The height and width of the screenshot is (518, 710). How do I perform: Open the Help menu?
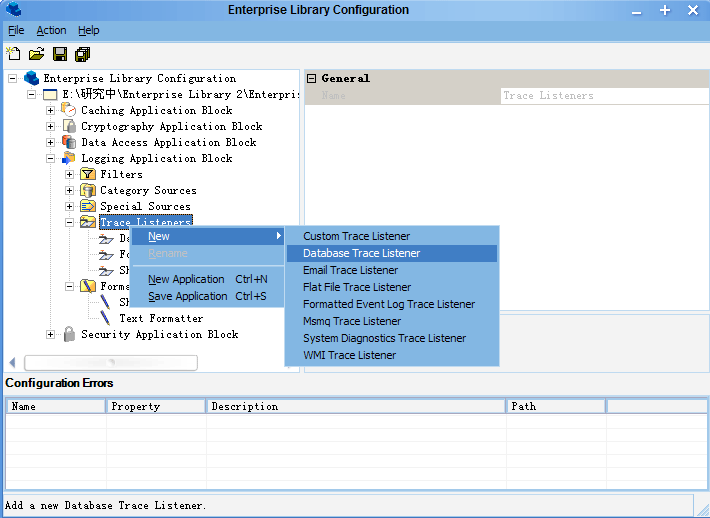(88, 30)
